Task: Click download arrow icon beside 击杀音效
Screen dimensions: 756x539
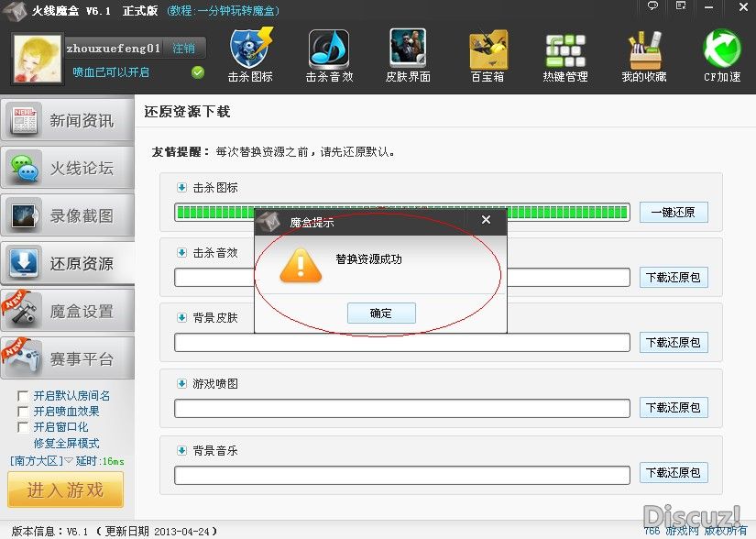Action: 181,253
